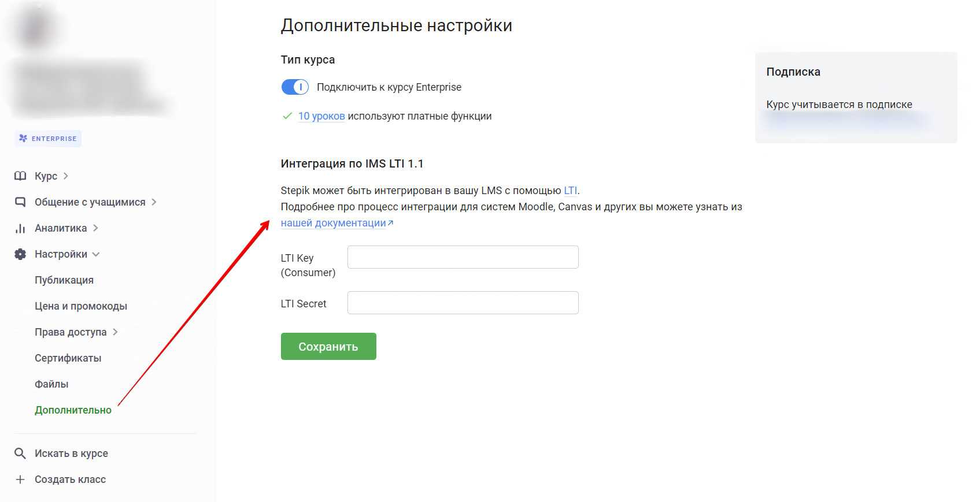
Task: Click the book icon next to Курс
Action: (x=20, y=176)
